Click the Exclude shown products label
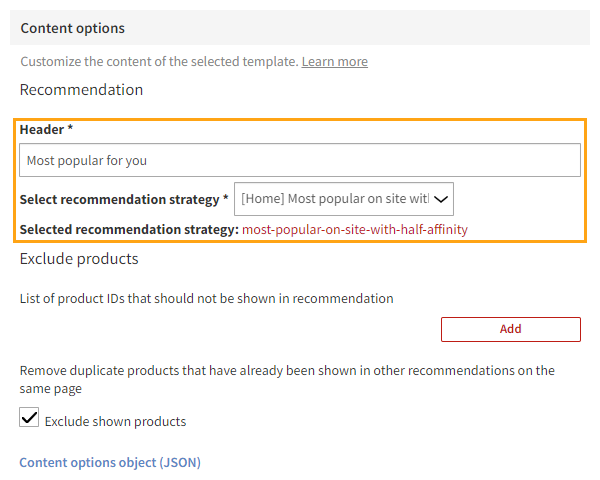Image resolution: width=600 pixels, height=480 pixels. pyautogui.click(x=115, y=421)
